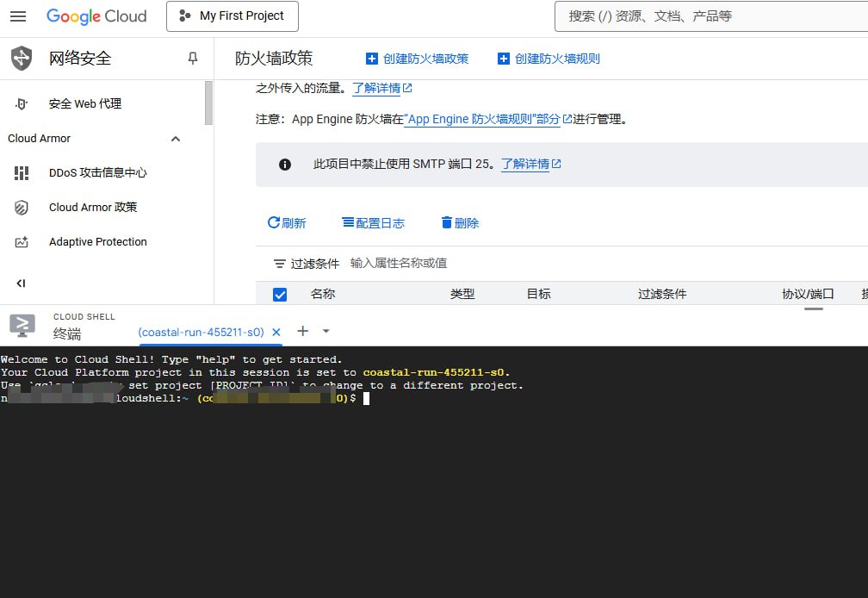Add a new Cloud Shell tab
868x598 pixels.
(x=302, y=331)
